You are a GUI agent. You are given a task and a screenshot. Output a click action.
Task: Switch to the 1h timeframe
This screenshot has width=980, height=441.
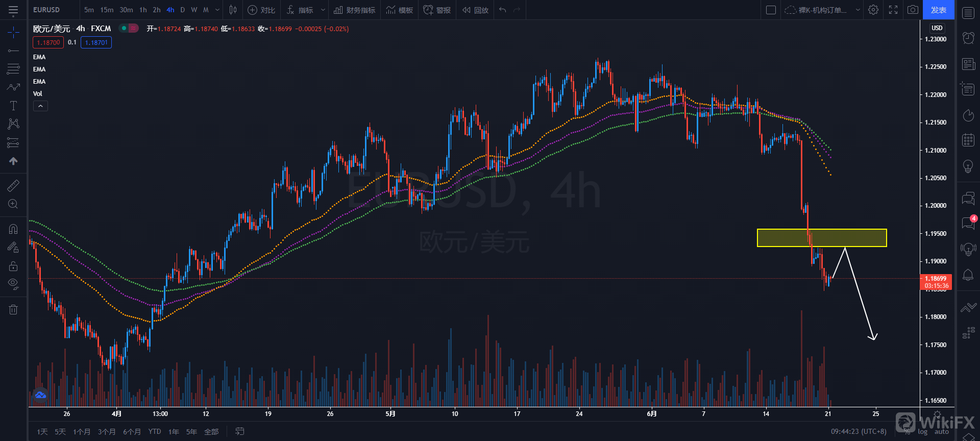143,10
